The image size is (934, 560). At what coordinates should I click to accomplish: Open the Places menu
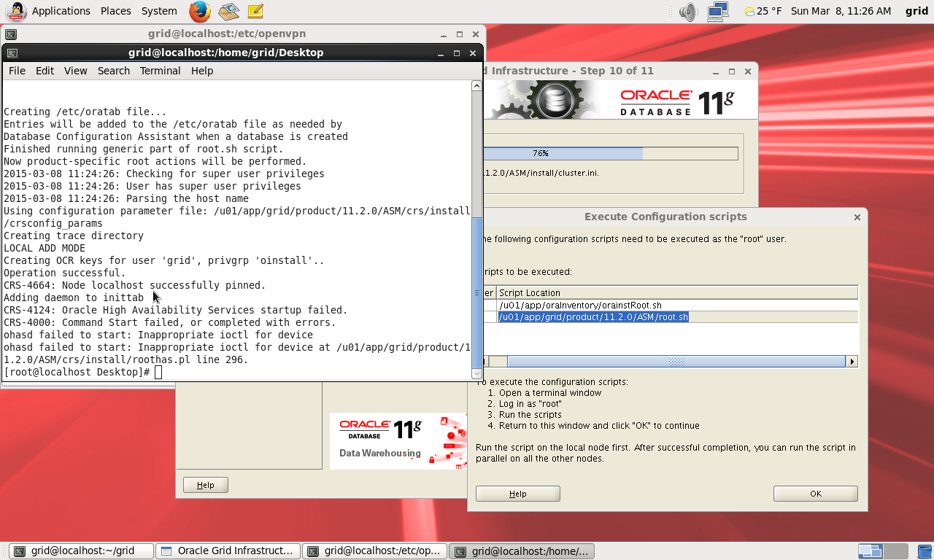coord(116,11)
